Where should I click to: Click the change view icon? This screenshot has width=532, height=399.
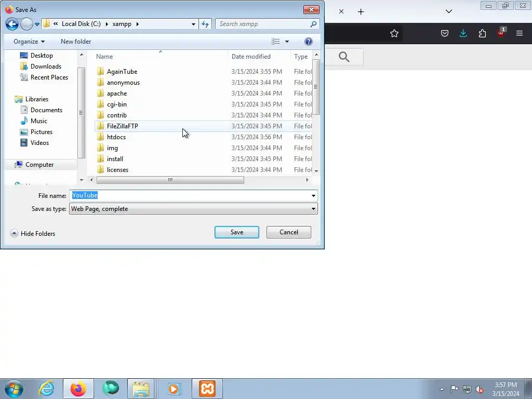(x=275, y=42)
